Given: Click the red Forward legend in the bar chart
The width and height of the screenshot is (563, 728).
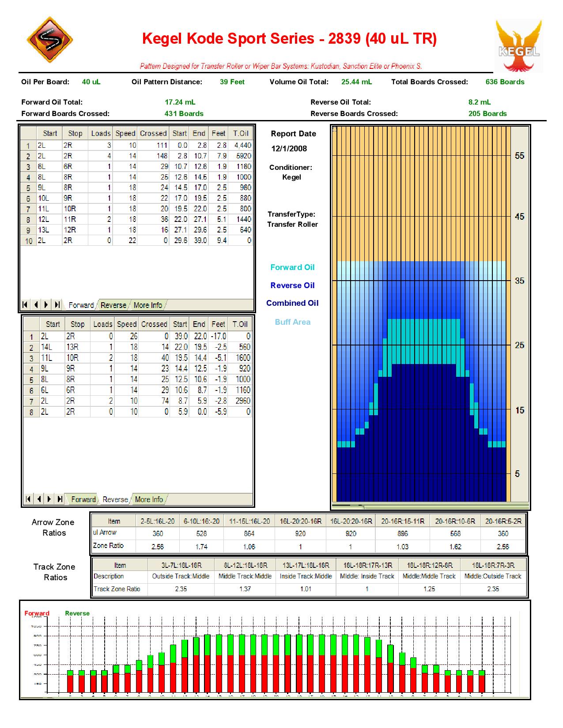Looking at the screenshot, I should click(37, 613).
